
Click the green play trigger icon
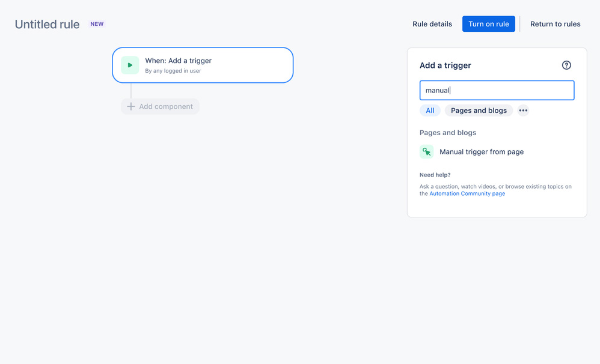point(130,65)
